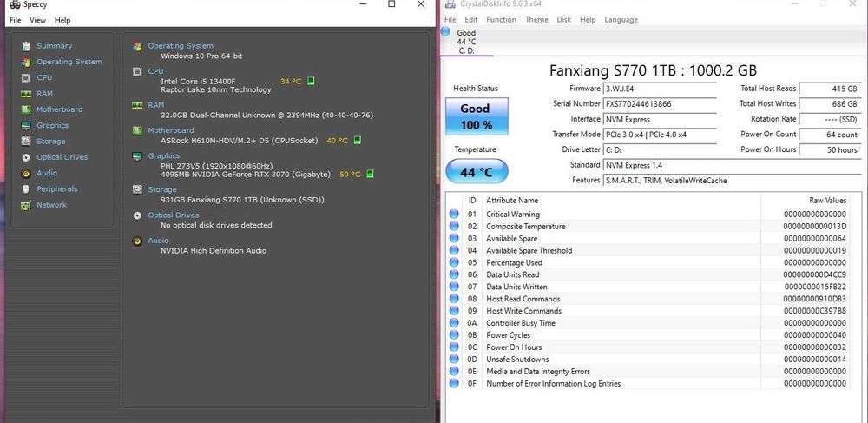Image resolution: width=868 pixels, height=423 pixels.
Task: Click the Good 100 % health status button
Action: (x=477, y=116)
